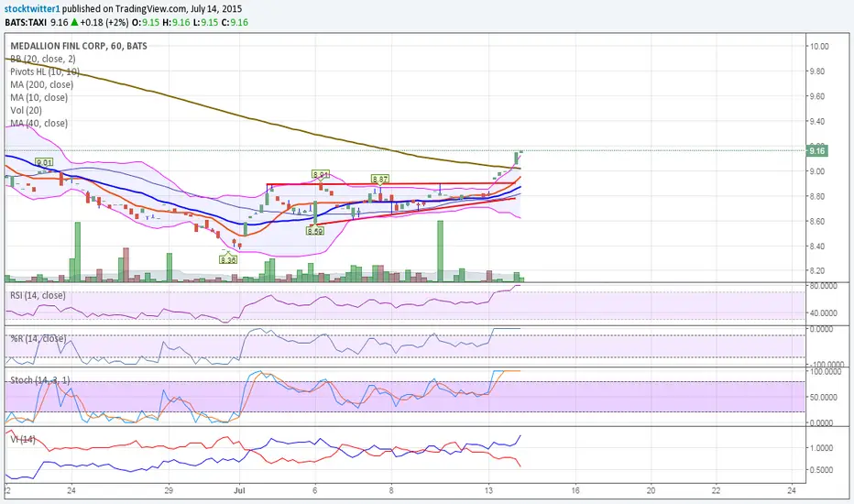The width and height of the screenshot is (854, 504).
Task: Click the 9.16 current price tag
Action: click(817, 151)
